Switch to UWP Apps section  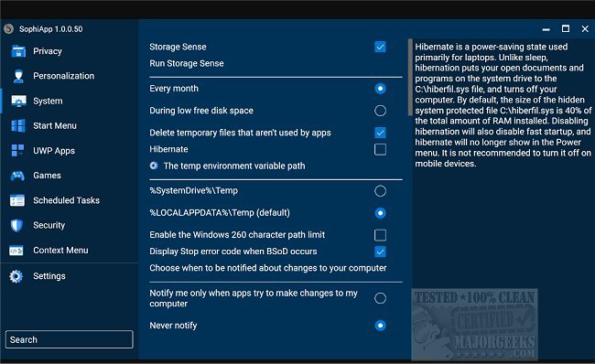click(54, 151)
